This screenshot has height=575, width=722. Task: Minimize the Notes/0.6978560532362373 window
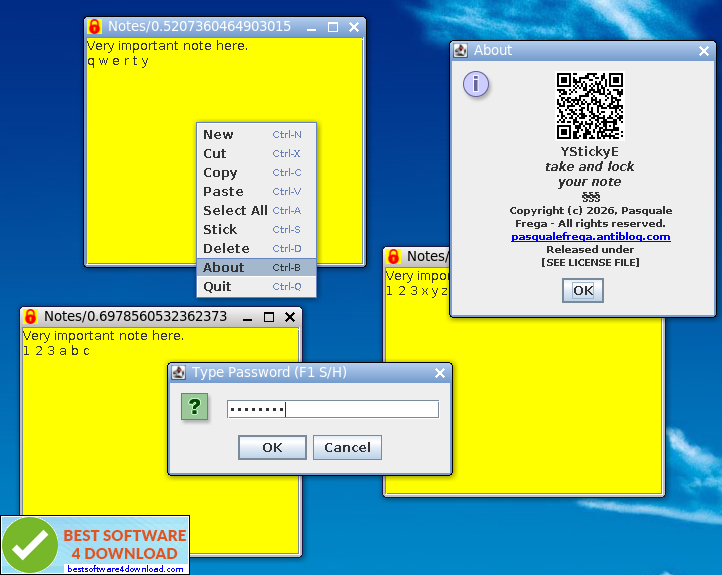coord(247,317)
